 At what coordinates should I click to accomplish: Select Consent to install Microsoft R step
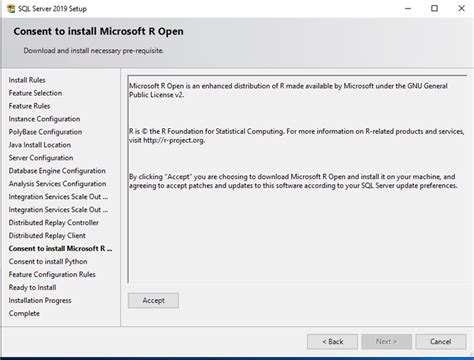pyautogui.click(x=60, y=249)
